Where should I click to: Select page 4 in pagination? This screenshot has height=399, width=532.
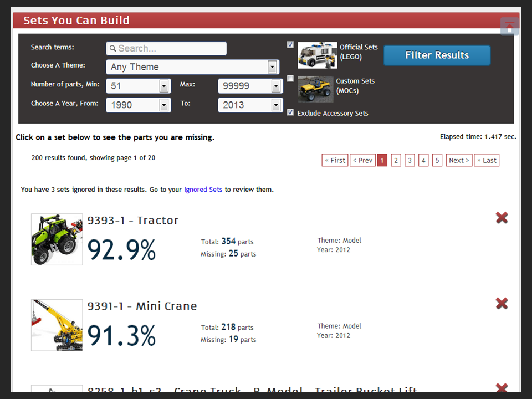(x=423, y=160)
